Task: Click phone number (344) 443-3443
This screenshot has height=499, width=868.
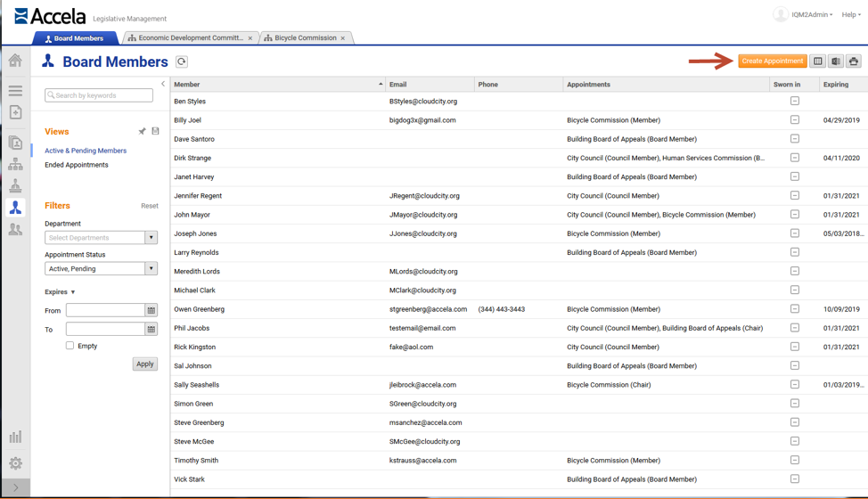Action: tap(502, 309)
